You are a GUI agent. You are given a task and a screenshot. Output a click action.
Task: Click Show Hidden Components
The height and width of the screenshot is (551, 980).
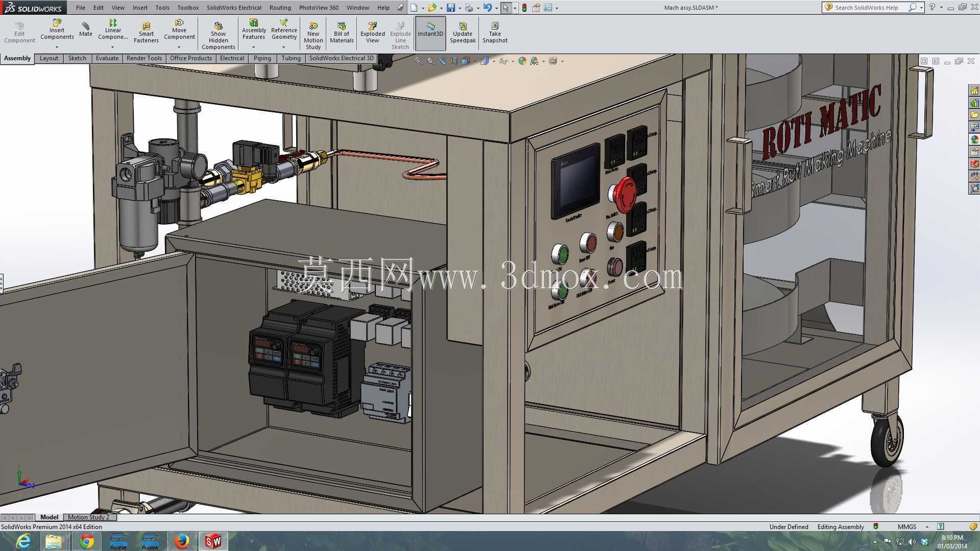[218, 36]
